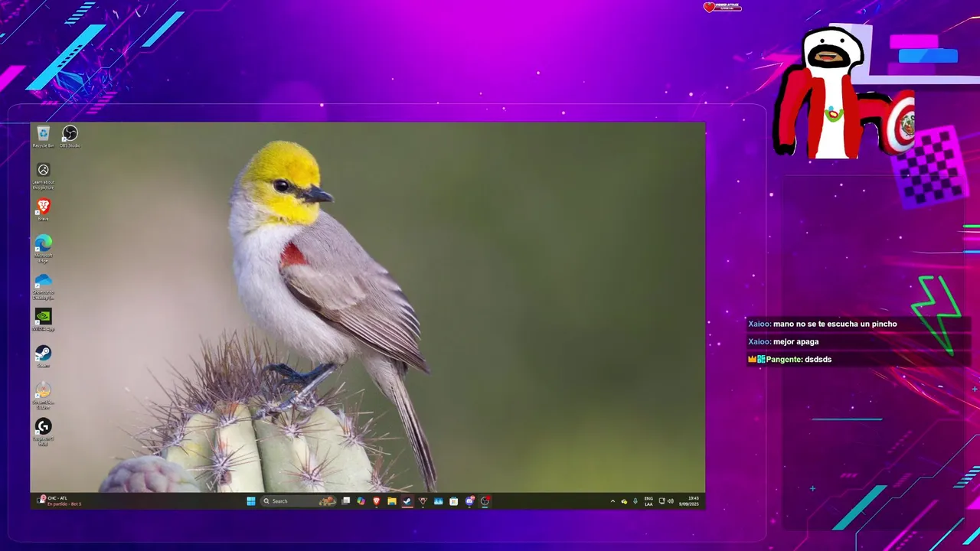
Task: Open File Explorer from the taskbar
Action: click(x=391, y=501)
